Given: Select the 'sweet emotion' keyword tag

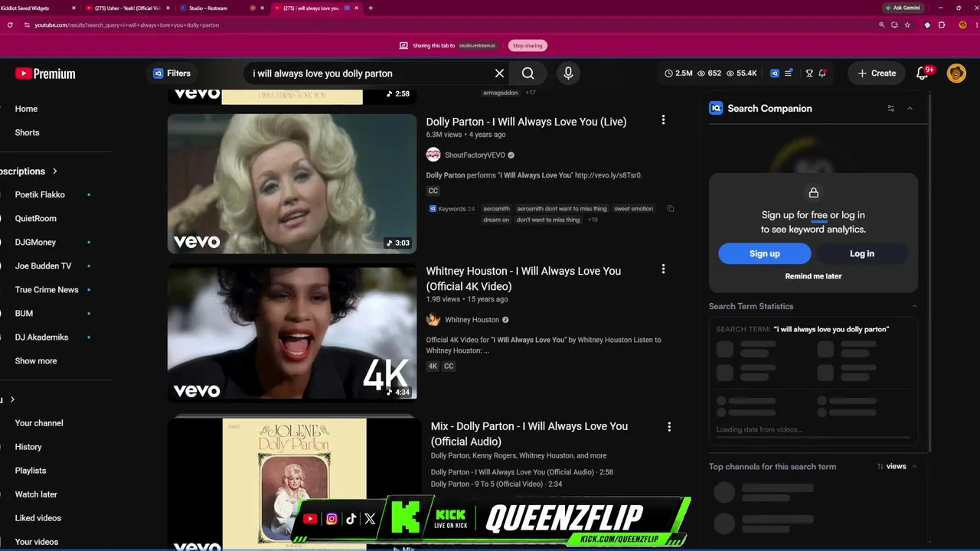Looking at the screenshot, I should [633, 209].
